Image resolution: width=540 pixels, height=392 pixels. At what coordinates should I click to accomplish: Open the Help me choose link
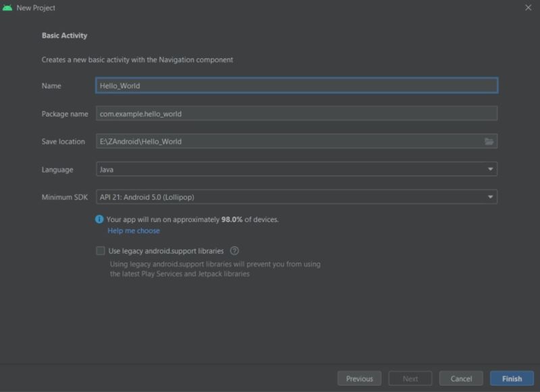click(134, 231)
